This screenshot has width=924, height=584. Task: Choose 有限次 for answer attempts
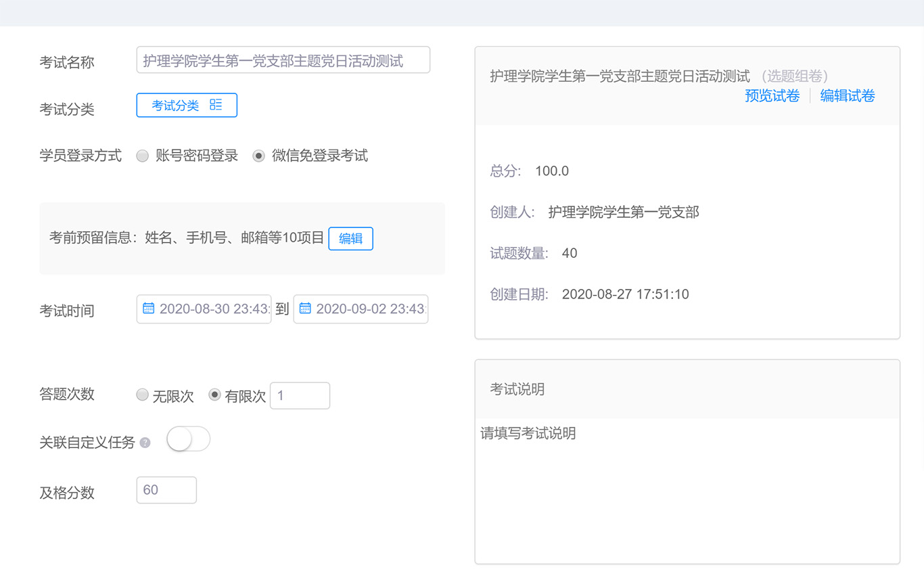point(214,395)
